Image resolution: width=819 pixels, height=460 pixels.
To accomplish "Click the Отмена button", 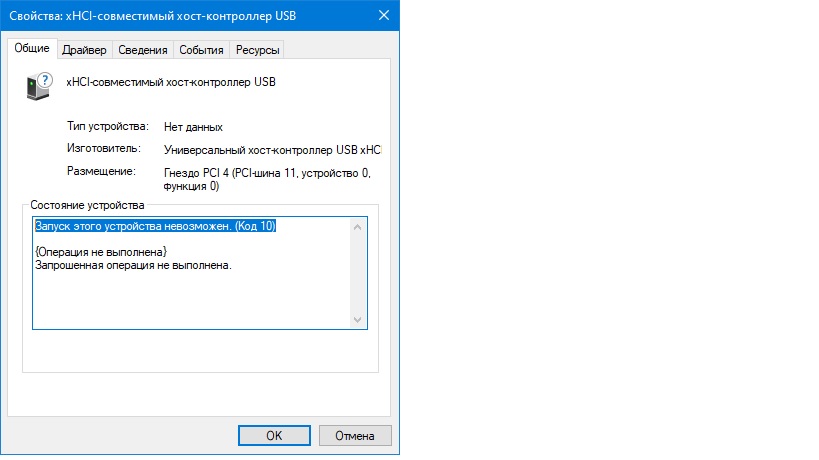I will coord(354,435).
